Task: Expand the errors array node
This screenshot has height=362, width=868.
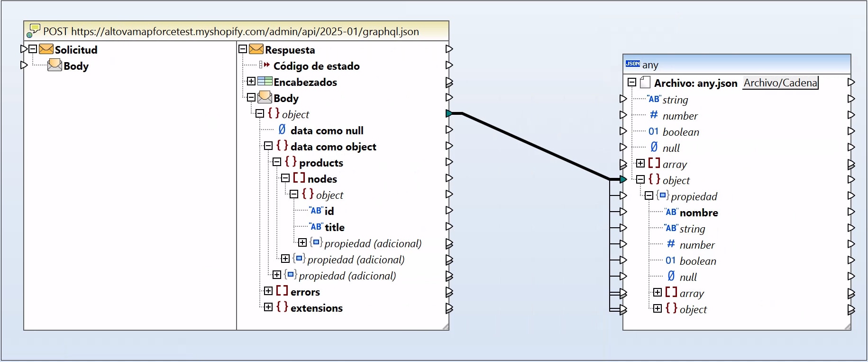Action: (268, 291)
